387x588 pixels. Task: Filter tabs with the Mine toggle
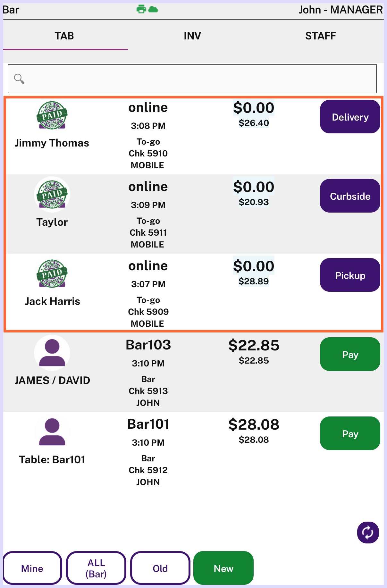(32, 568)
